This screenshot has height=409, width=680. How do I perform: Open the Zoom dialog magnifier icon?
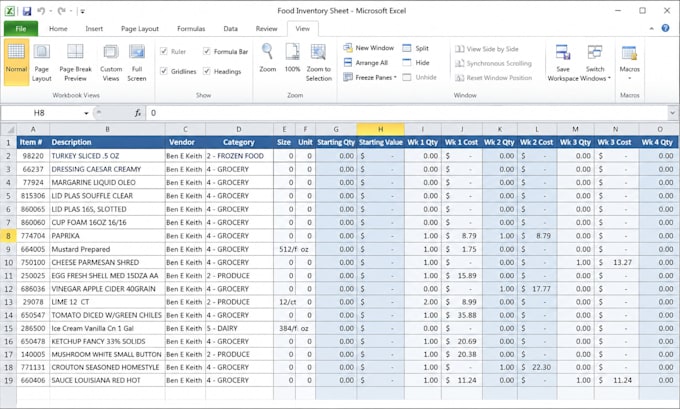coord(267,52)
